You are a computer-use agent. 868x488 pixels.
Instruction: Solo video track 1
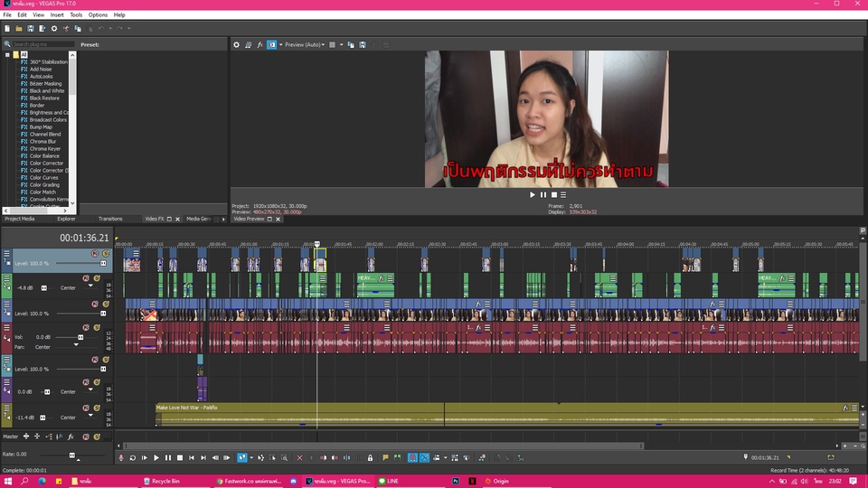point(106,253)
